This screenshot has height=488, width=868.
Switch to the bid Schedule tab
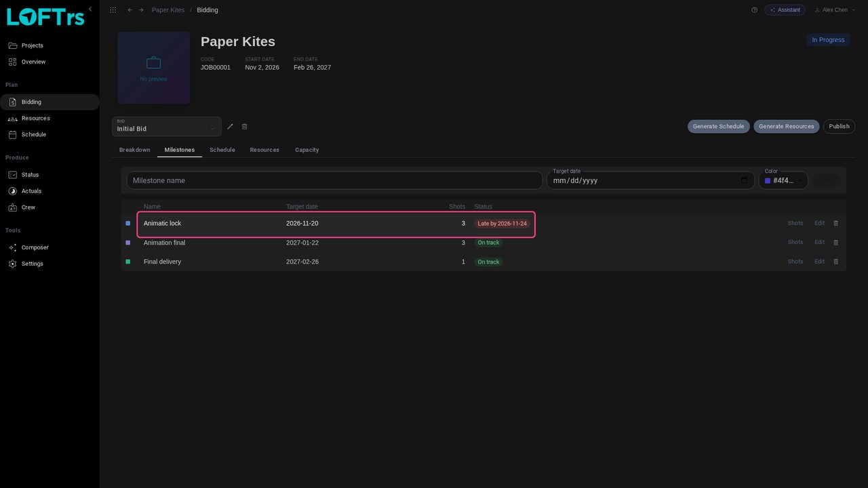tap(222, 150)
